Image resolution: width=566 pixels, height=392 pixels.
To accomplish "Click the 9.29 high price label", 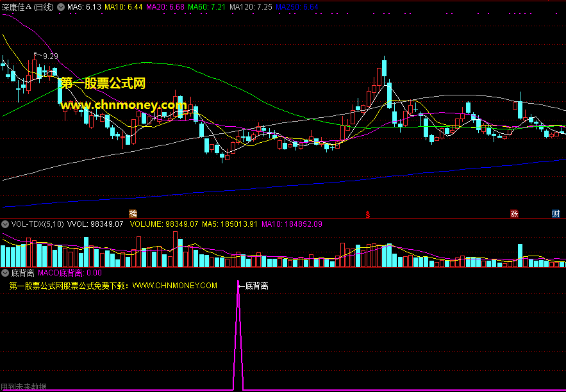I will pos(50,56).
